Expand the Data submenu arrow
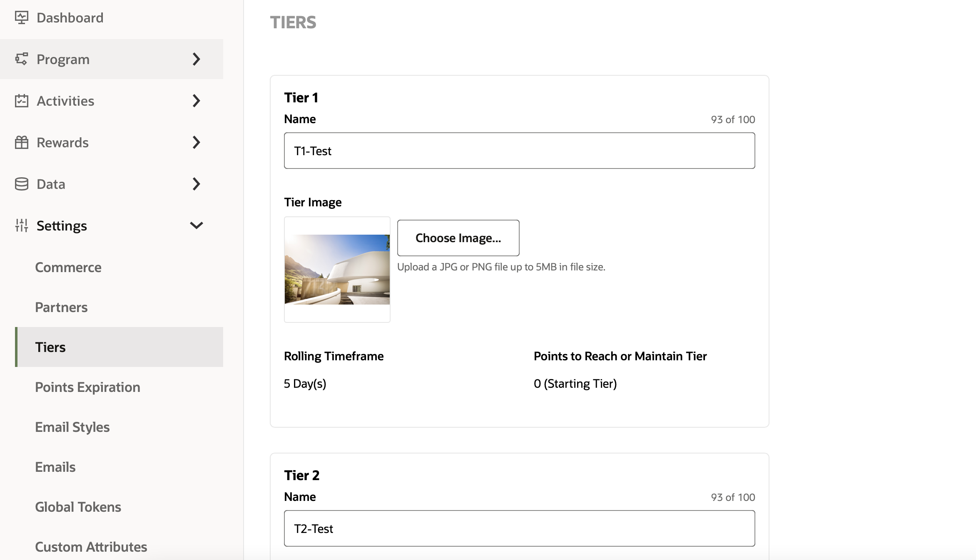The image size is (976, 560). (197, 184)
